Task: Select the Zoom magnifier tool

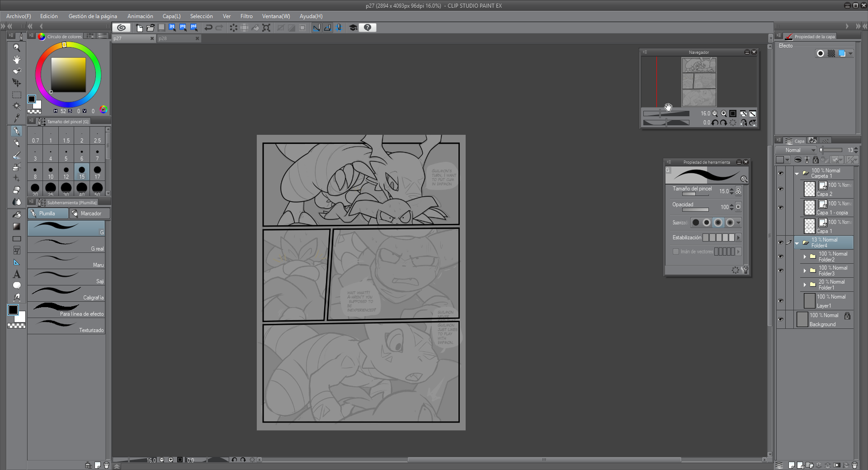Action: (17, 48)
